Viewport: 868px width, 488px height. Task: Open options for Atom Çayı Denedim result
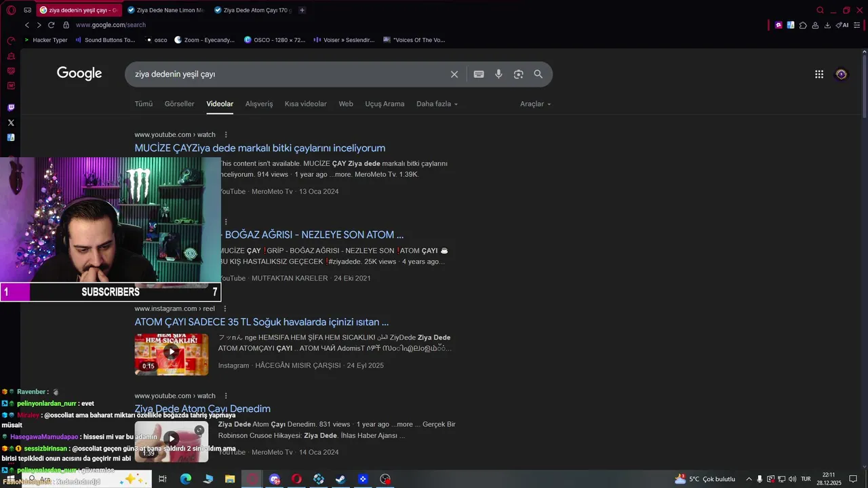[226, 396]
